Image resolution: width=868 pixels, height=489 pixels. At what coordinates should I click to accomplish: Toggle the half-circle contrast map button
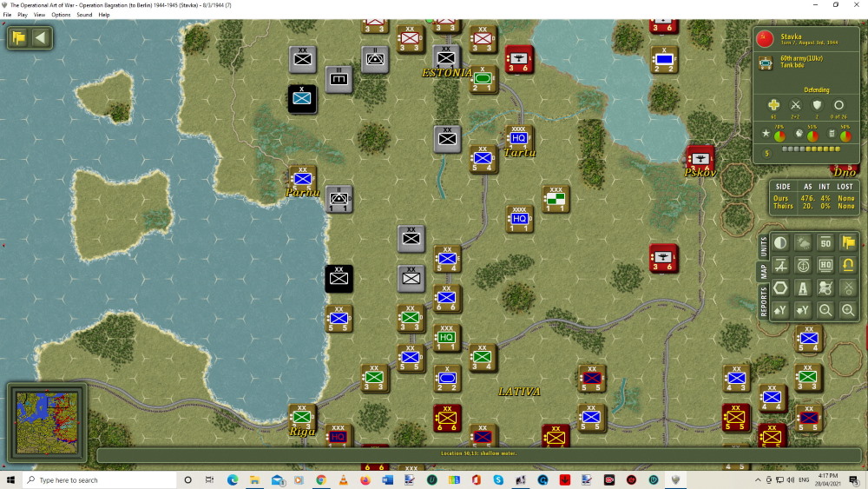click(x=780, y=242)
